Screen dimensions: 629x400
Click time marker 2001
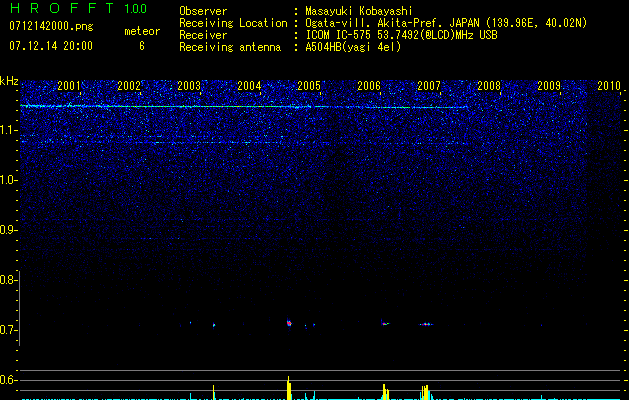pos(69,85)
